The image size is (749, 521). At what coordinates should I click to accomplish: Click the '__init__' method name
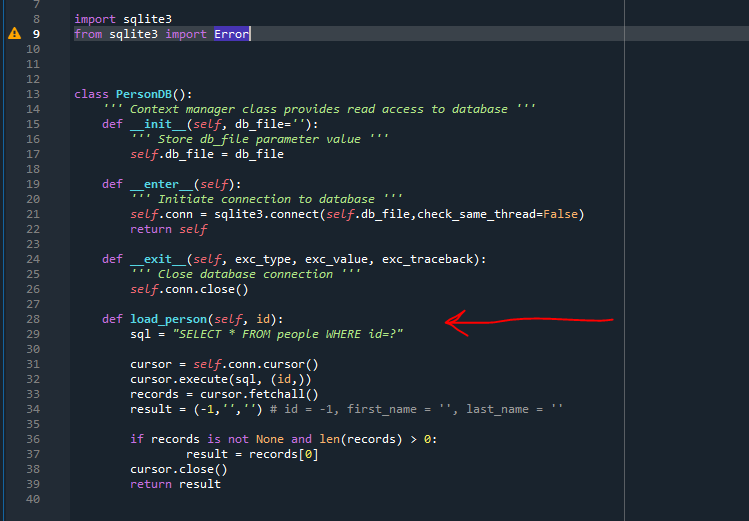click(x=158, y=124)
